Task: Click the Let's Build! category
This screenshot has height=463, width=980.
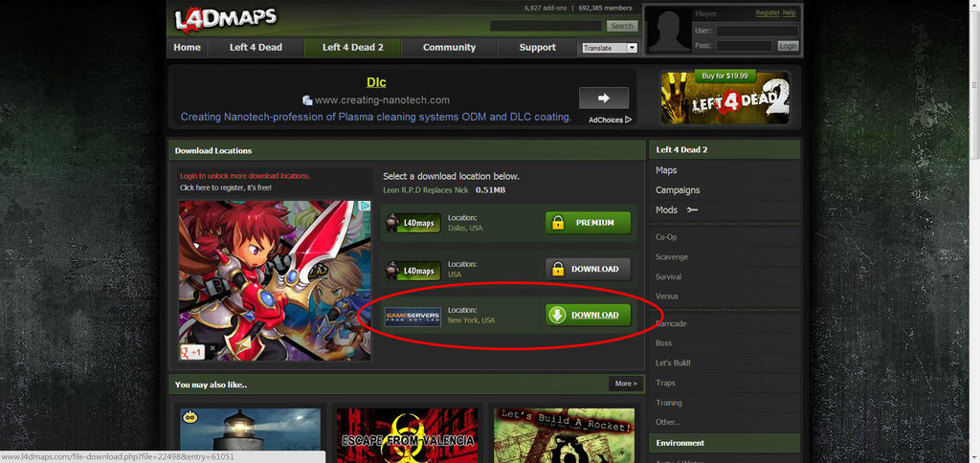Action: point(673,363)
